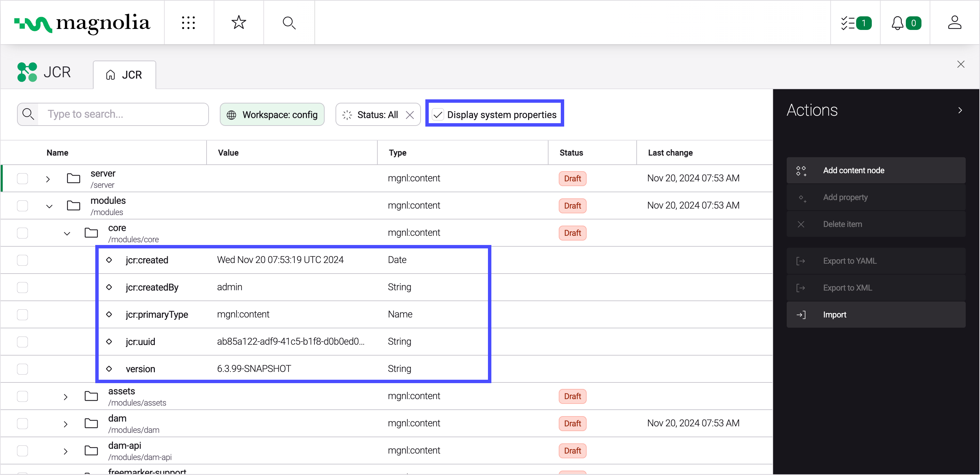Check the dam row checkbox
Viewport: 980px width, 475px height.
coord(22,423)
